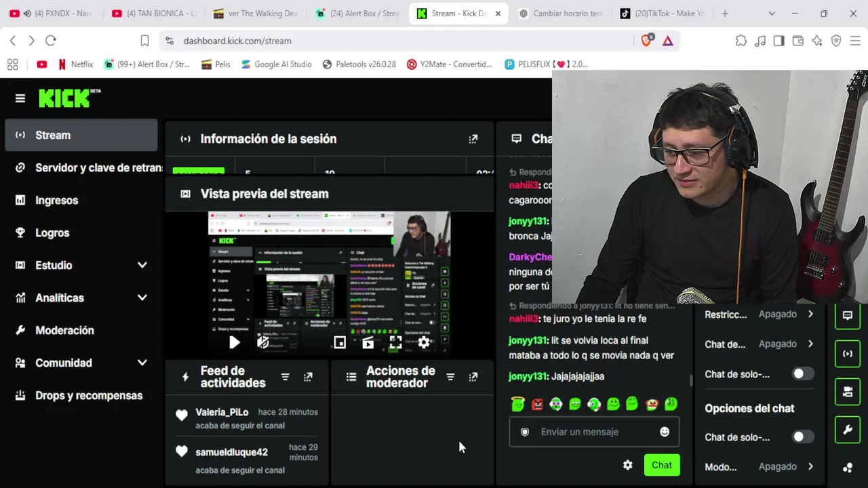Insert the angel halo emote
Image resolution: width=868 pixels, height=488 pixels.
(x=518, y=404)
